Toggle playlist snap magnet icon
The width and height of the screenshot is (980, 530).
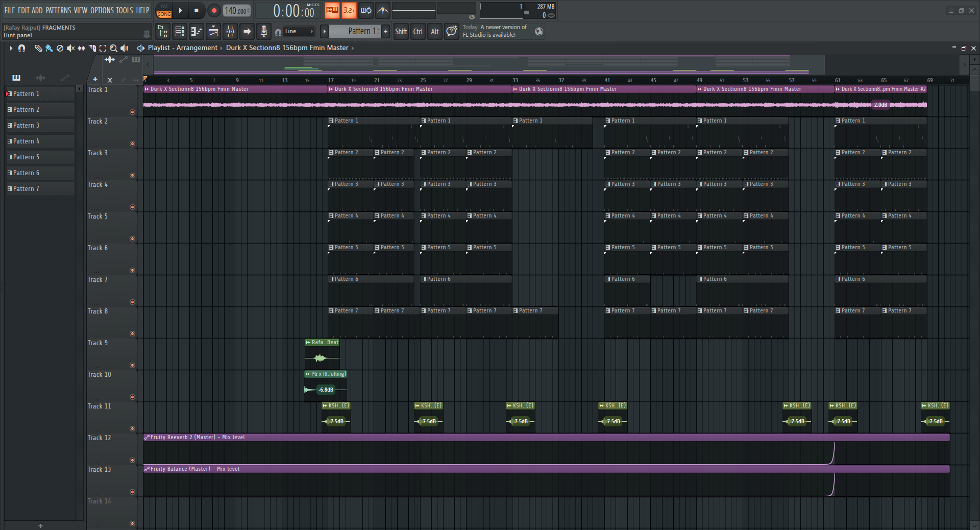[x=21, y=48]
